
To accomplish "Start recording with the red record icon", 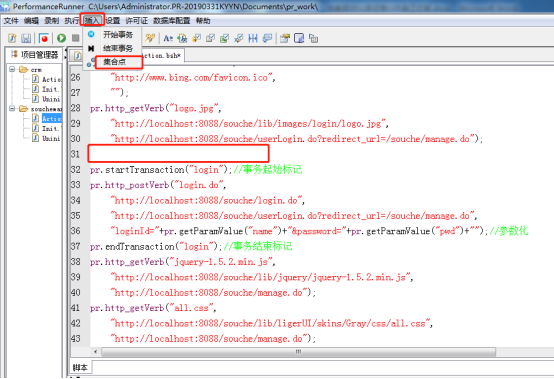I will (x=44, y=38).
